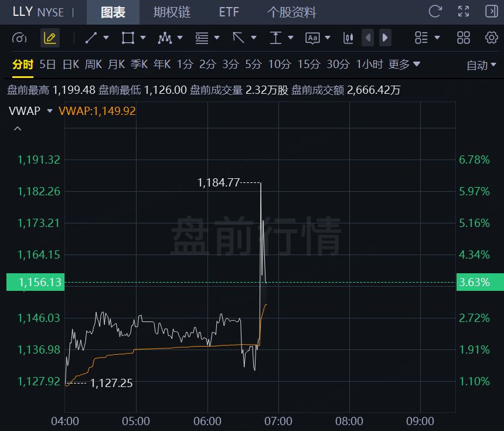Select the 季K timeframe

139,65
